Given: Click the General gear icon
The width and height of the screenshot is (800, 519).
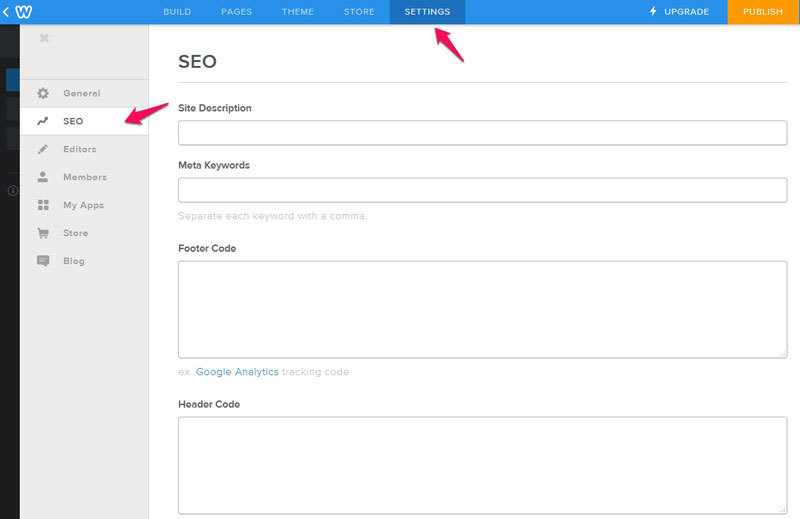Looking at the screenshot, I should (x=43, y=93).
